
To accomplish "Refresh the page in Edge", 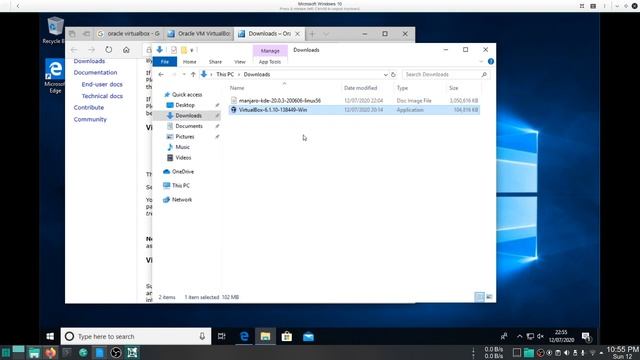I will (109, 50).
